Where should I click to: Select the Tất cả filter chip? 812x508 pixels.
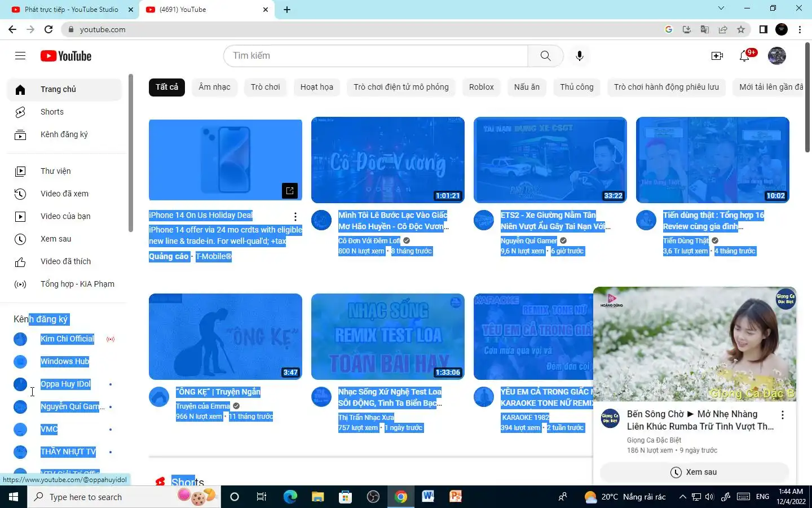167,87
